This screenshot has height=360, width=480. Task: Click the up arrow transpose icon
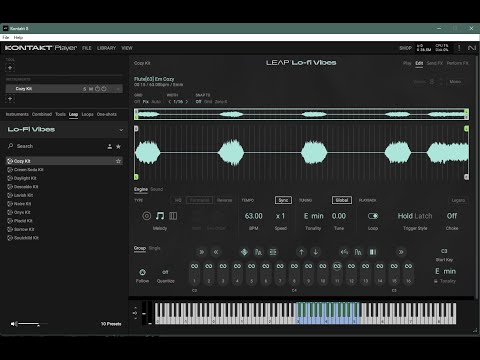[301, 252]
